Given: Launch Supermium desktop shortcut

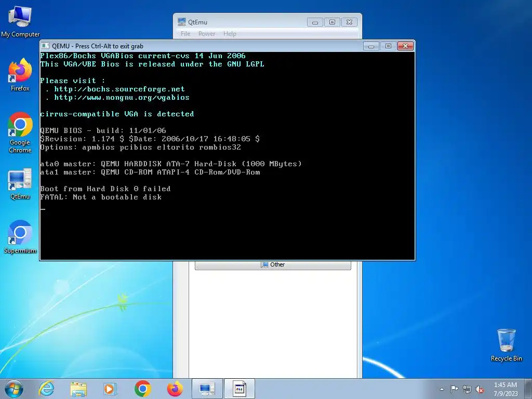Looking at the screenshot, I should pos(20,237).
